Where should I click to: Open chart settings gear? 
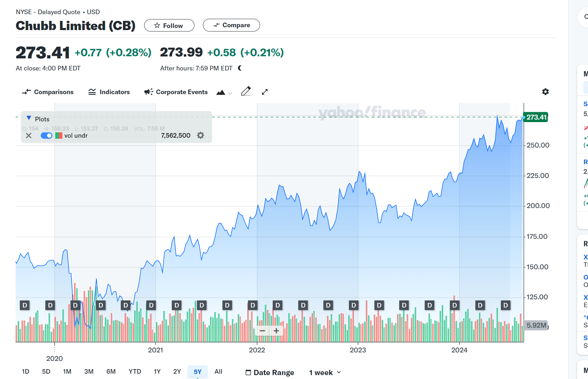tap(545, 92)
